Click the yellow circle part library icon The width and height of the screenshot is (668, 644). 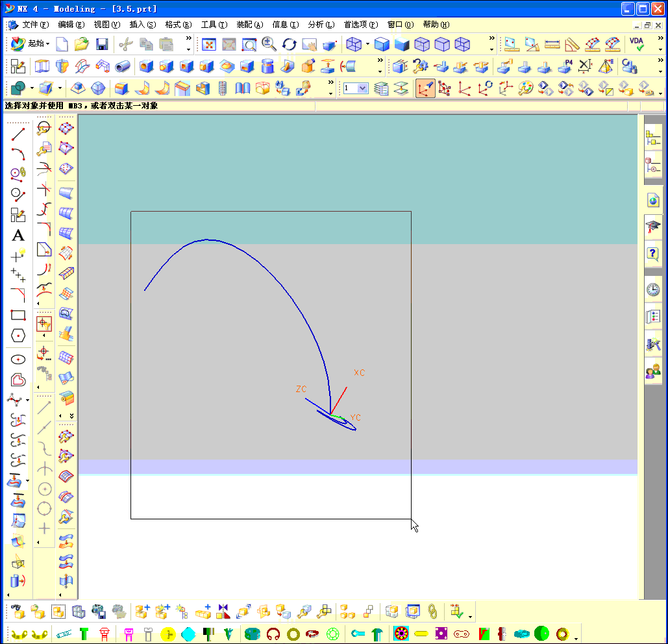point(168,634)
